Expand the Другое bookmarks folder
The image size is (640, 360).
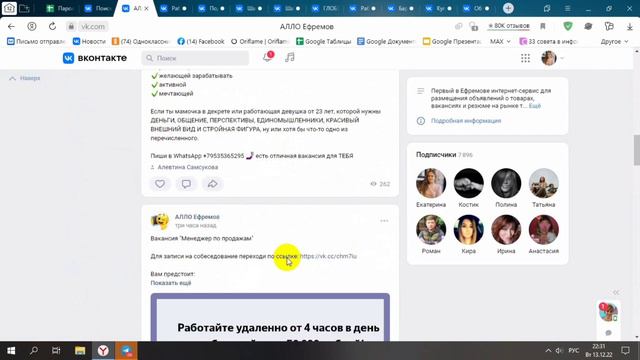(614, 42)
